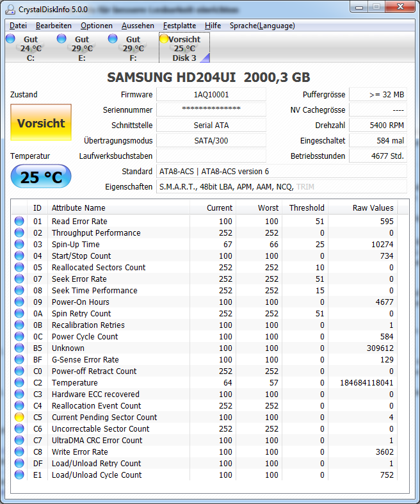
Task: Click the CrystalDiskInfo title bar icon
Action: point(10,10)
